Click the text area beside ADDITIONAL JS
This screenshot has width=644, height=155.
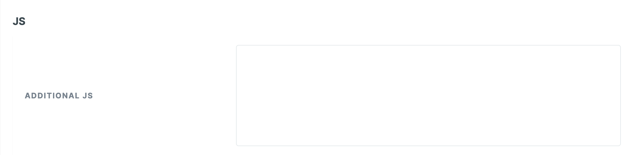[x=428, y=95]
